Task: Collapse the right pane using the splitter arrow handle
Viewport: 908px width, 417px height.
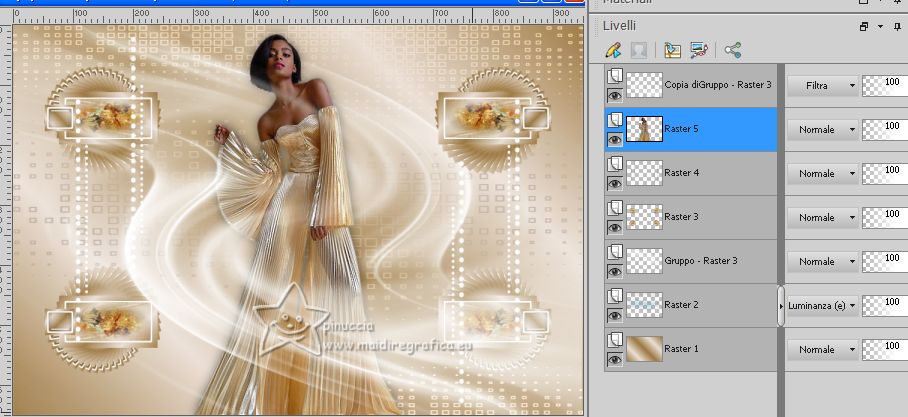Action: tap(781, 305)
